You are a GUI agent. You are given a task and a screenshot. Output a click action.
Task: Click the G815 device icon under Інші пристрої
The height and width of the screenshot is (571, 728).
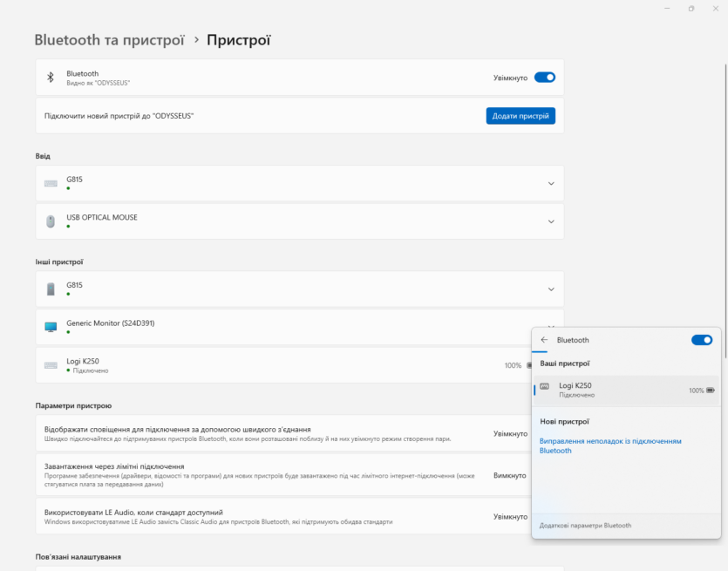point(51,289)
